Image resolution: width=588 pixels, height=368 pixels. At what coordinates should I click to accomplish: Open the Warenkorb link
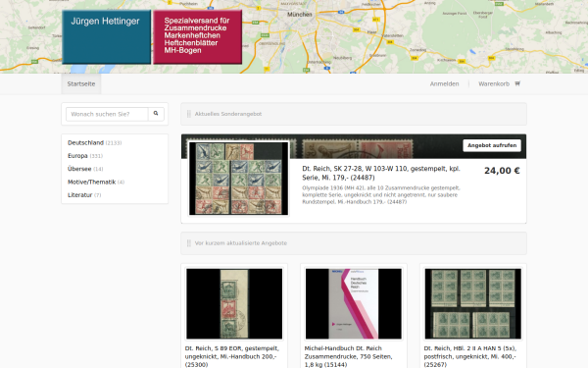tap(494, 83)
